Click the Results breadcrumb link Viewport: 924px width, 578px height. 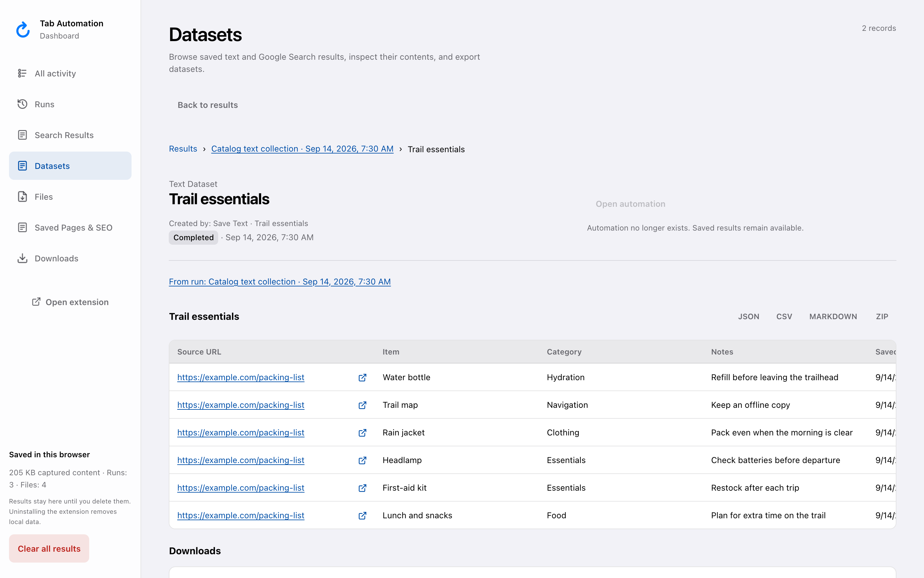click(183, 149)
